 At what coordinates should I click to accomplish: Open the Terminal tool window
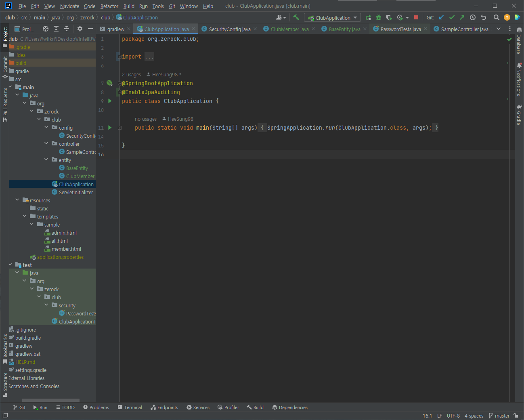pos(130,407)
